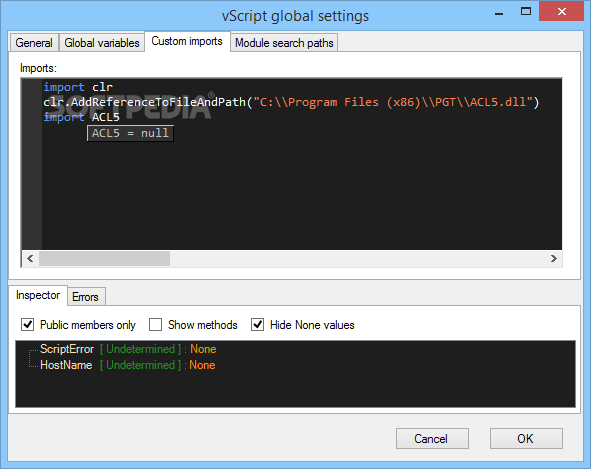Screen dimensions: 591x469
Task: Click the left scroll arrow of imports editor
Action: [31, 259]
